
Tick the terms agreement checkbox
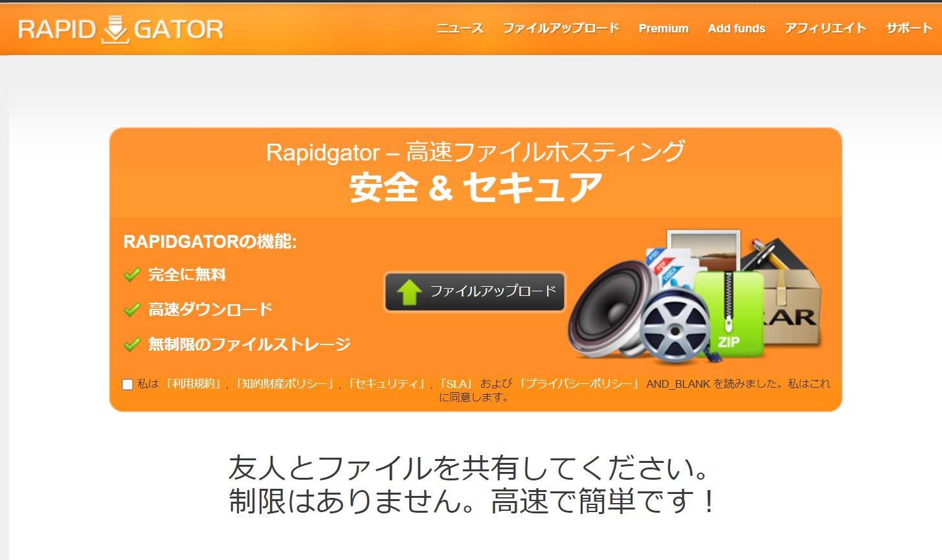tap(128, 385)
